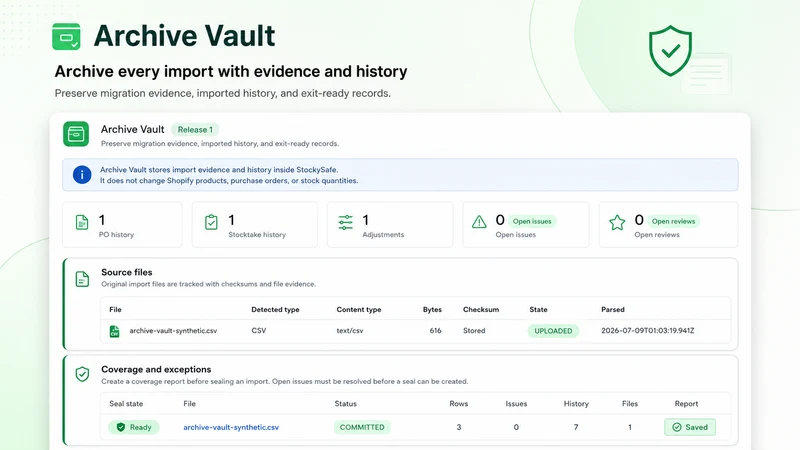The height and width of the screenshot is (450, 800).
Task: Click the History column header
Action: (x=576, y=404)
